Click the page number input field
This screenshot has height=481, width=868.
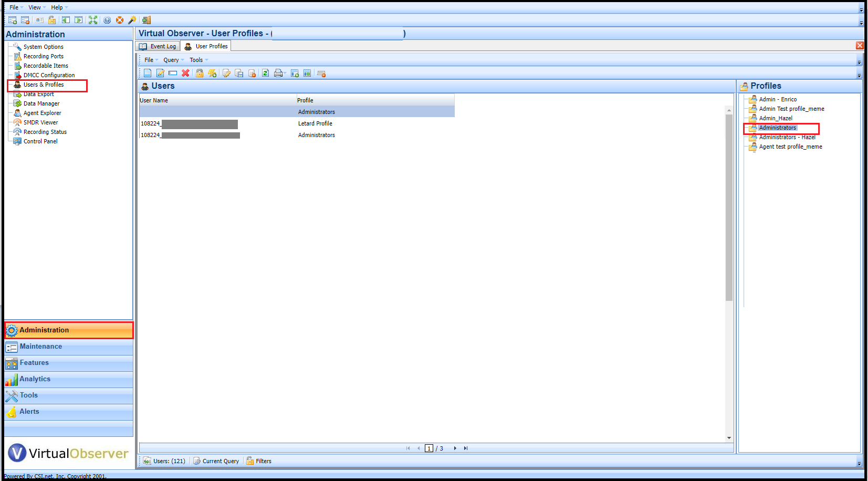coord(429,448)
